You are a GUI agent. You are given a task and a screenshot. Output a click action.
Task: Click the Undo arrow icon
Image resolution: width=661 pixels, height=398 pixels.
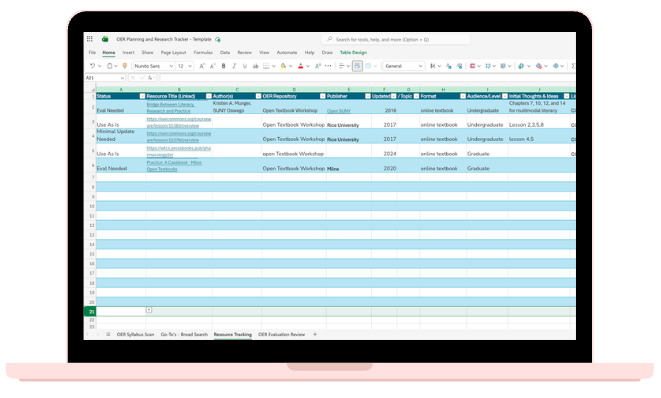pos(92,66)
